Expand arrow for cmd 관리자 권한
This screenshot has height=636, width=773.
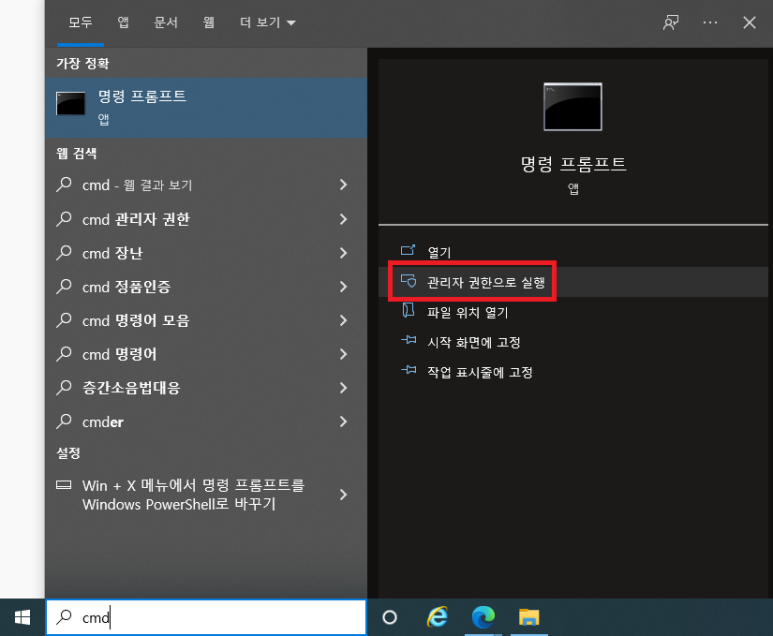(344, 219)
